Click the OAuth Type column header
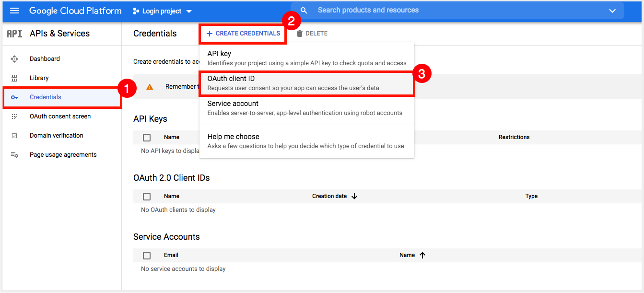 click(x=531, y=196)
